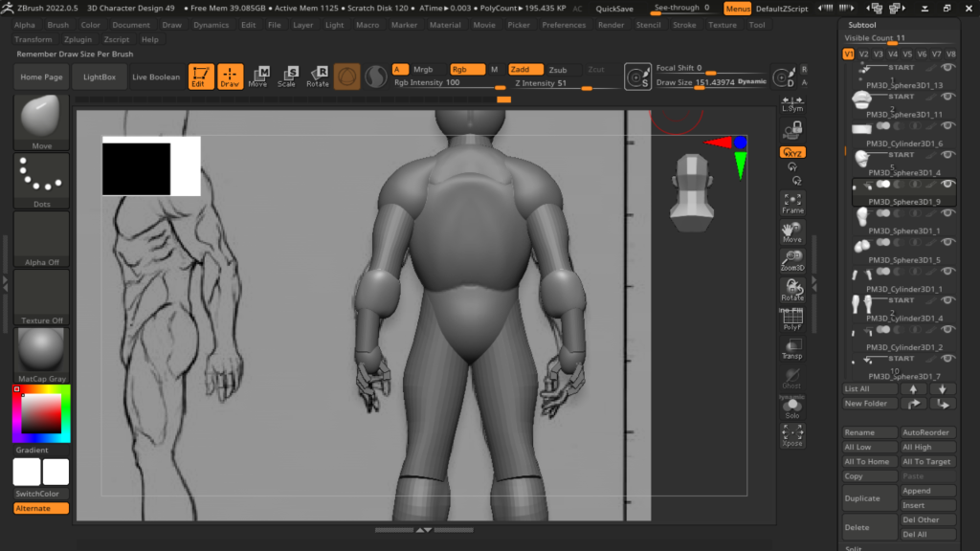
Task: Enable Solo mode icon
Action: [792, 408]
